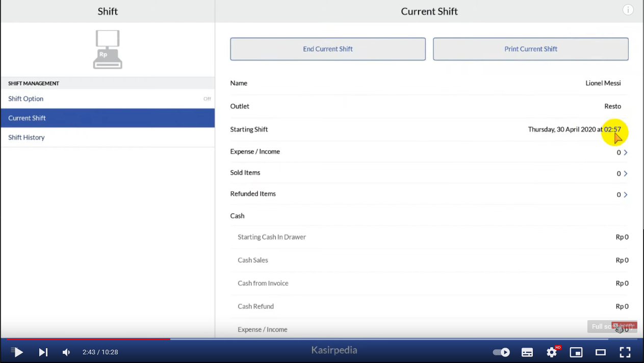The image size is (644, 363).
Task: Mute the video volume
Action: [66, 352]
